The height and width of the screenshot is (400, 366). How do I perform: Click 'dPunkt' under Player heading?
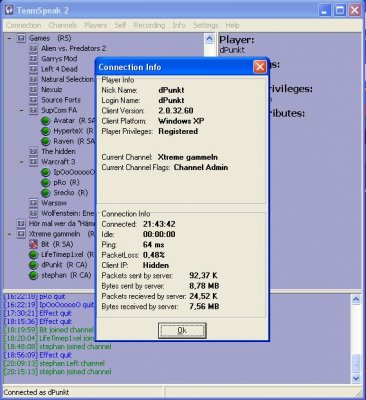[x=232, y=50]
